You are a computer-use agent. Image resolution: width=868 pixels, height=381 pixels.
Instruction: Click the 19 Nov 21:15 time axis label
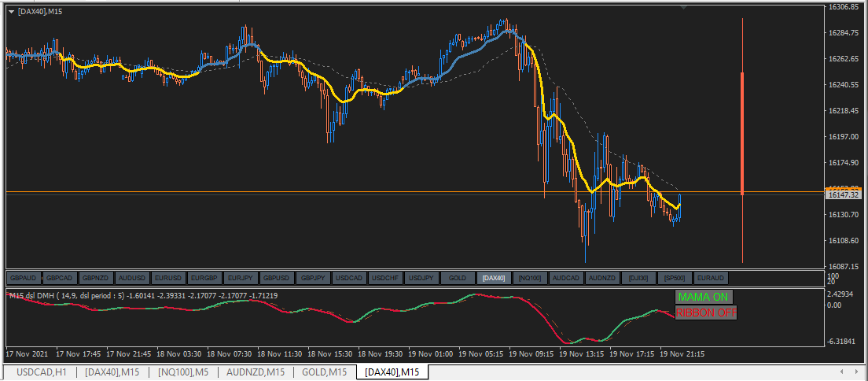pyautogui.click(x=682, y=353)
